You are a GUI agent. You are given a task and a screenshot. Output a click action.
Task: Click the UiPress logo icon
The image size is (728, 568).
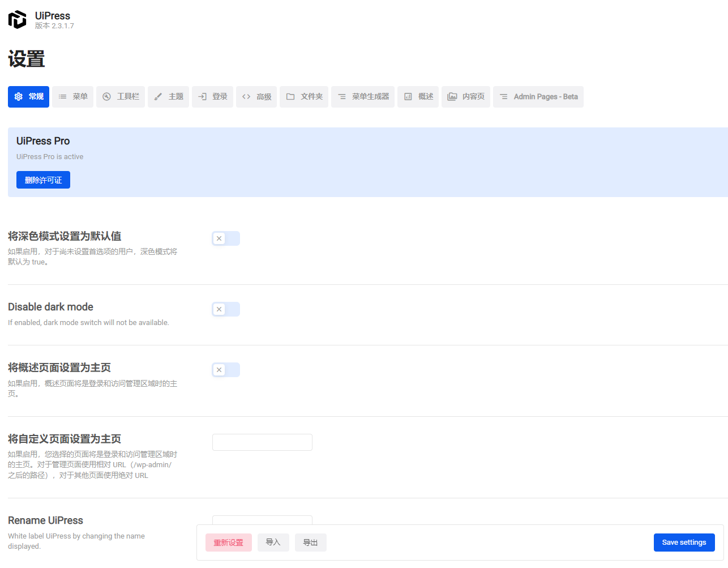pyautogui.click(x=17, y=19)
